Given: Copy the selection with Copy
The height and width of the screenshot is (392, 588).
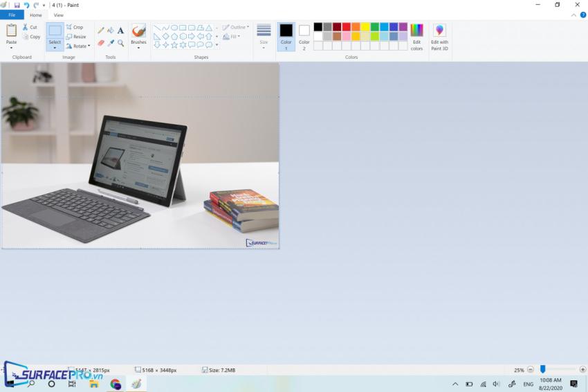Looking at the screenshot, I should coord(31,37).
